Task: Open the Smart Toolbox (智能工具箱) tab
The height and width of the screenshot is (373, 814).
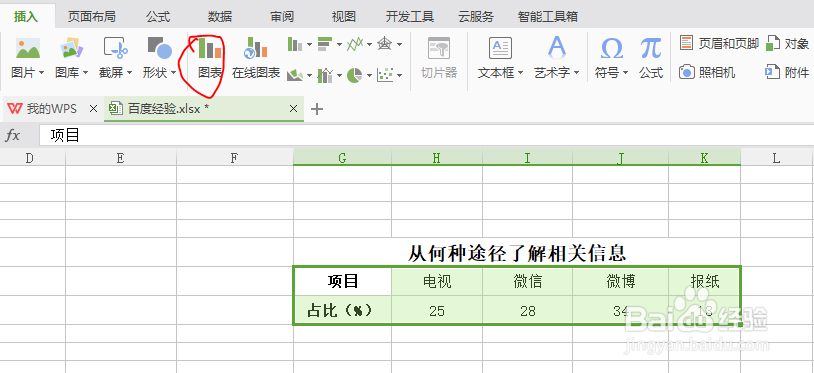Action: pos(548,17)
